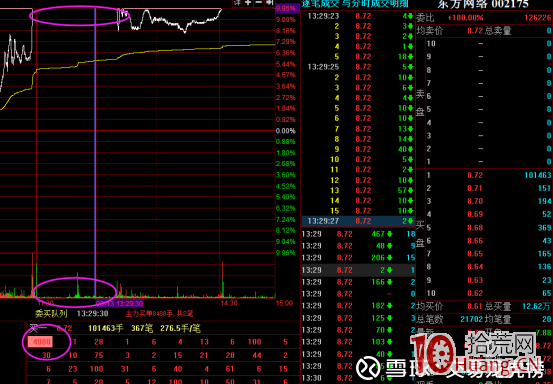Click the arrow-to-bar icon beside the minus icon
The height and width of the screenshot is (384, 553).
pyautogui.click(x=269, y=2)
